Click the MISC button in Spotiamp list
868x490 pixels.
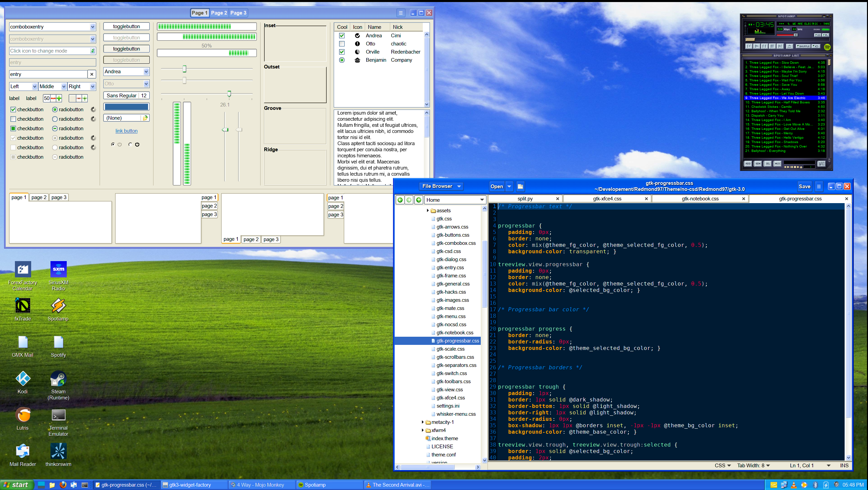pyautogui.click(x=778, y=164)
